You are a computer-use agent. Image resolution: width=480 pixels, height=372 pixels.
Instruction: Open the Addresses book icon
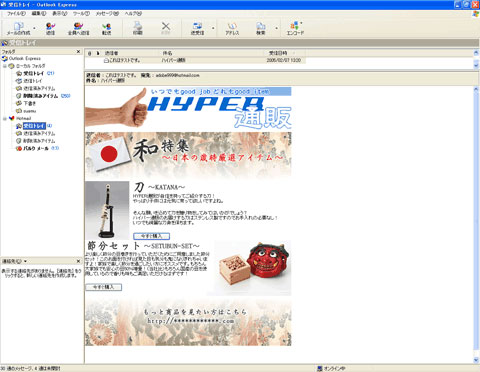pos(232,28)
